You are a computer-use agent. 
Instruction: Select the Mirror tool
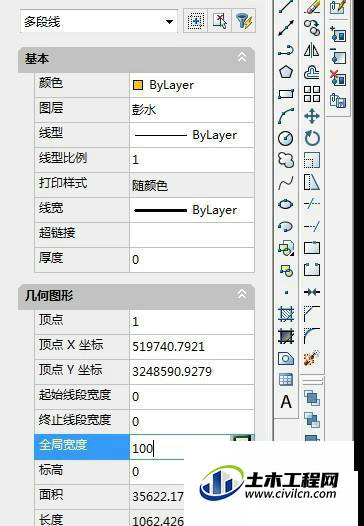[312, 50]
